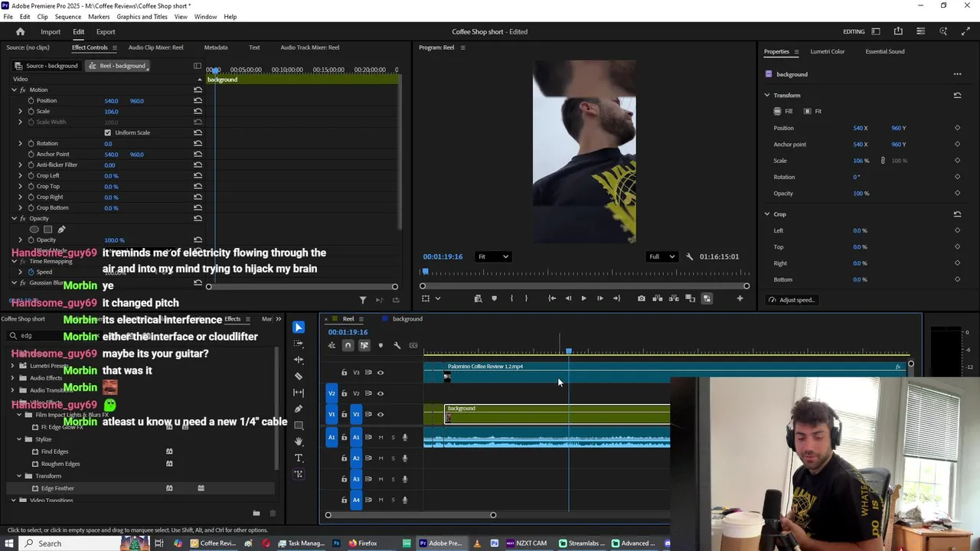
Task: Choose the Ripple Edit tool
Action: tap(299, 360)
